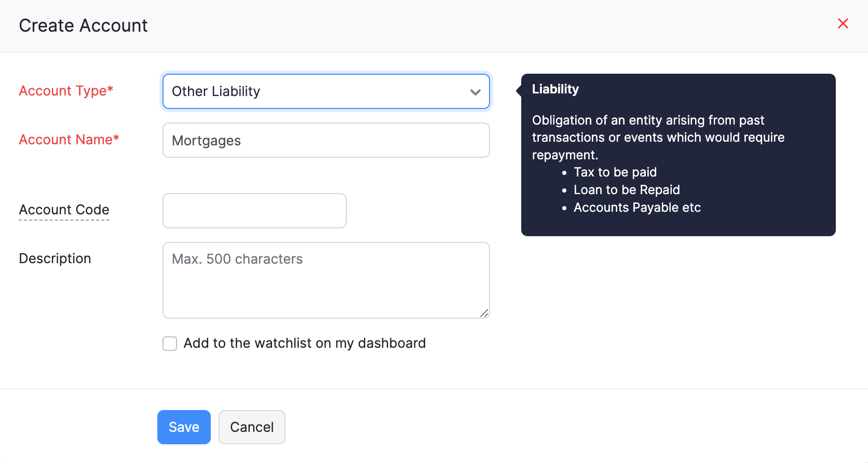Focus the Description text area
Screen dimensions: 868x463
(326, 280)
